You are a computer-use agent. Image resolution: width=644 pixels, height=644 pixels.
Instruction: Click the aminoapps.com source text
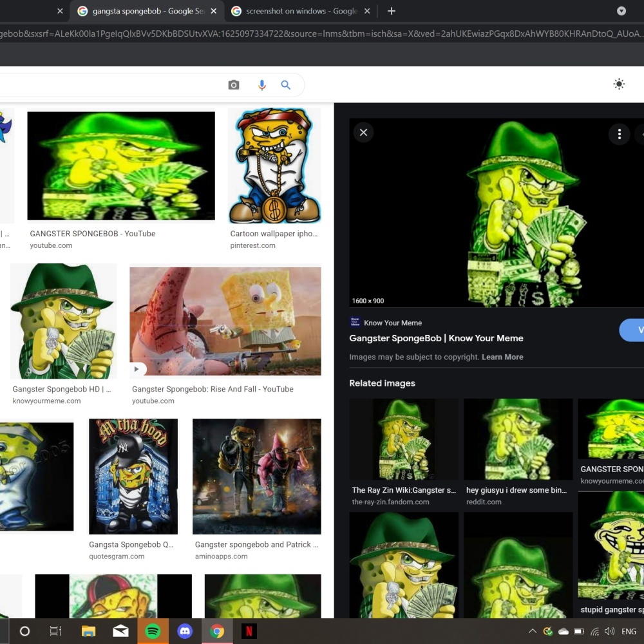click(221, 556)
